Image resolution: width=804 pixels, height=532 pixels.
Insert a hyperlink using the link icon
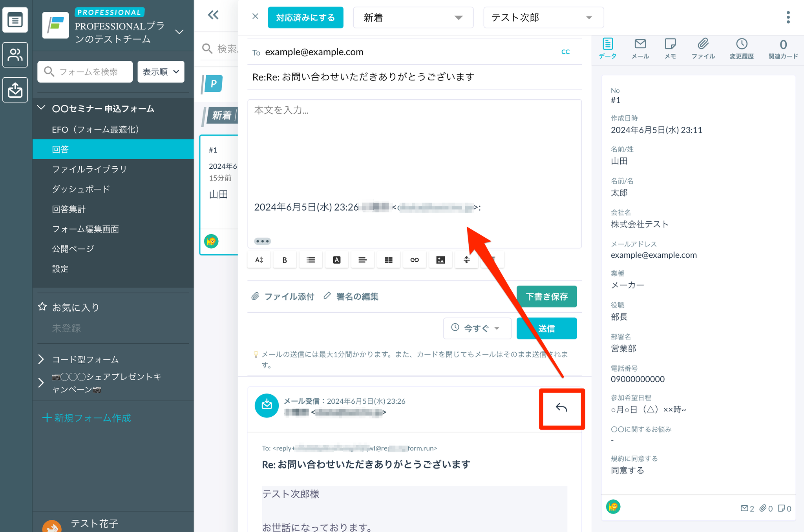415,260
